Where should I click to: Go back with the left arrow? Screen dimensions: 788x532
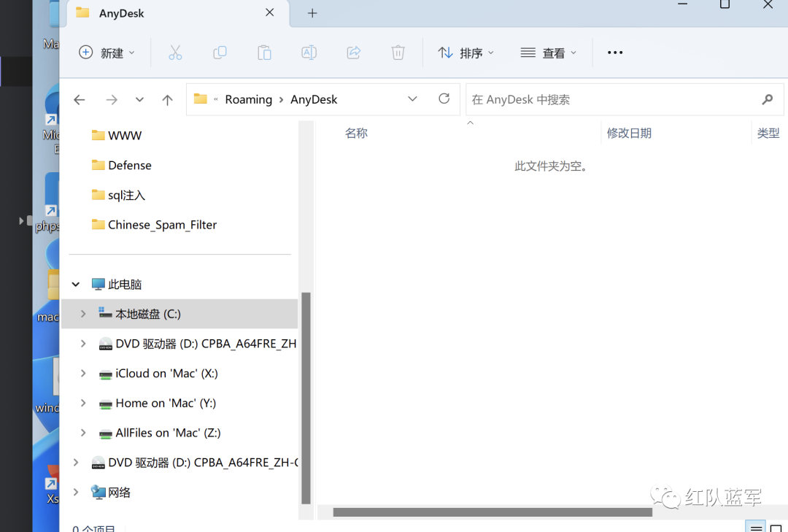(80, 99)
